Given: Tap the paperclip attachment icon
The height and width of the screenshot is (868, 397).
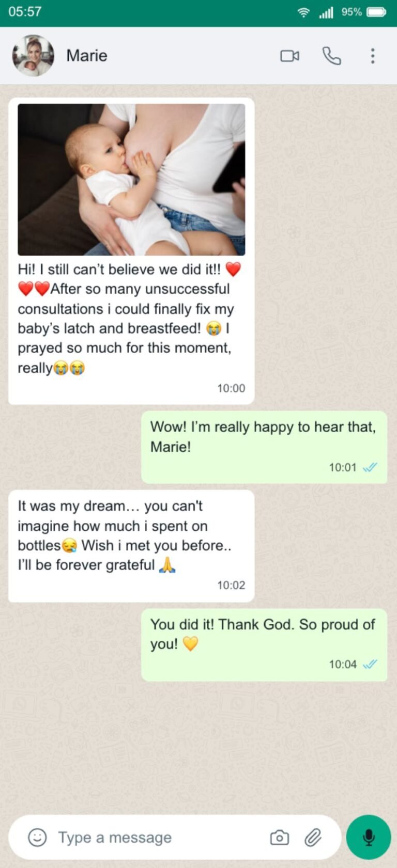Looking at the screenshot, I should coord(313,837).
